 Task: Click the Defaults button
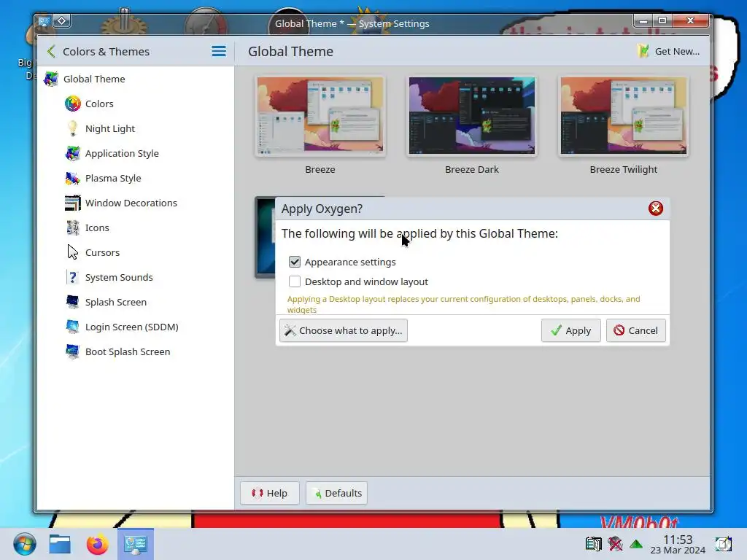(x=336, y=493)
